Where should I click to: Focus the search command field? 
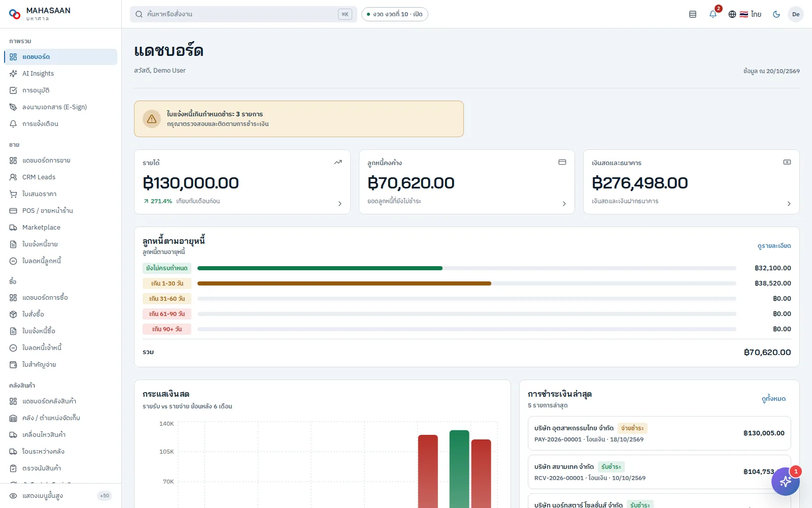(x=244, y=14)
